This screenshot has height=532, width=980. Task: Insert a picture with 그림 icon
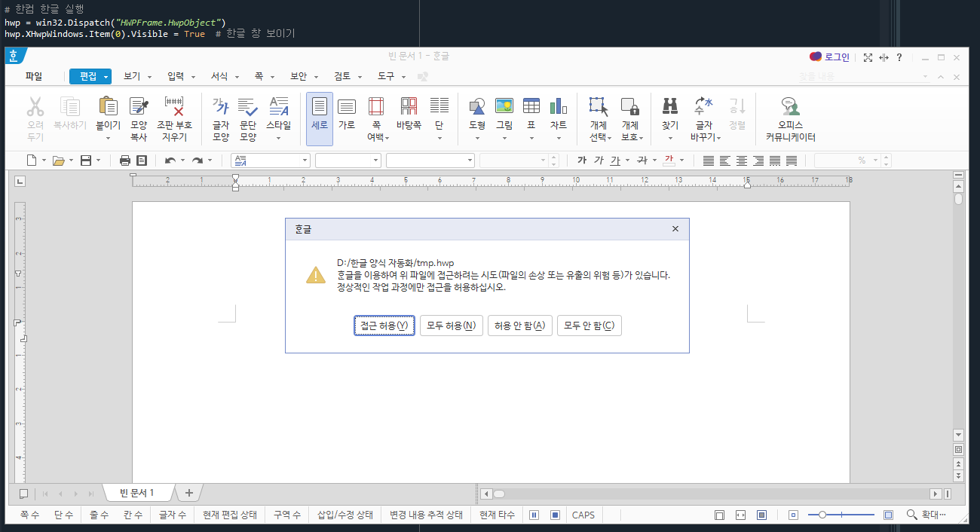pos(504,106)
